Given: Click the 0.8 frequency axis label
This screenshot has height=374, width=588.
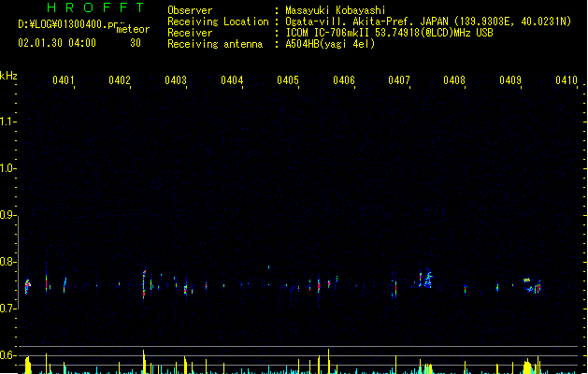Looking at the screenshot, I should click(7, 262).
